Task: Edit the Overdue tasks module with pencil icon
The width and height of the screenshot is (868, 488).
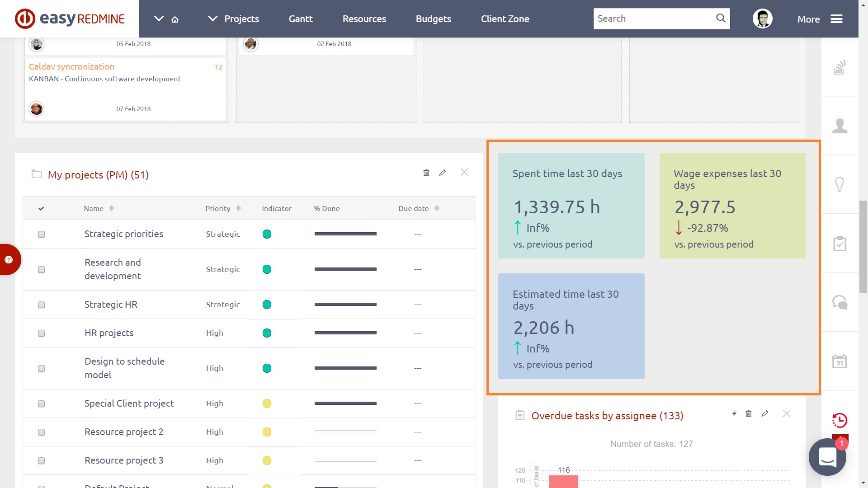Action: point(765,413)
